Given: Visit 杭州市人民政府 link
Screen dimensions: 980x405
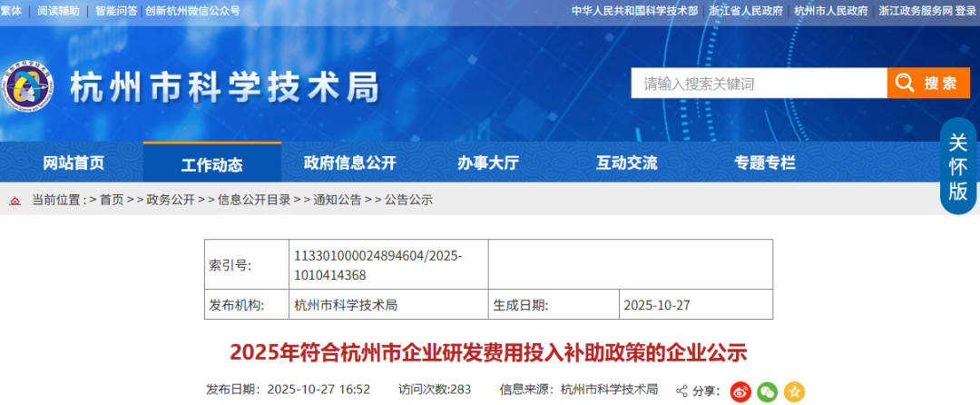Looking at the screenshot, I should [830, 11].
